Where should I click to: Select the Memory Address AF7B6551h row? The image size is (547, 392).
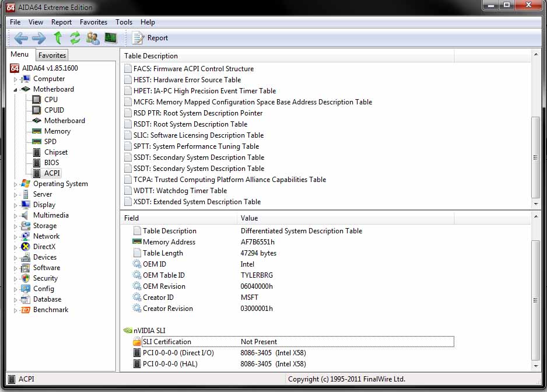[204, 242]
